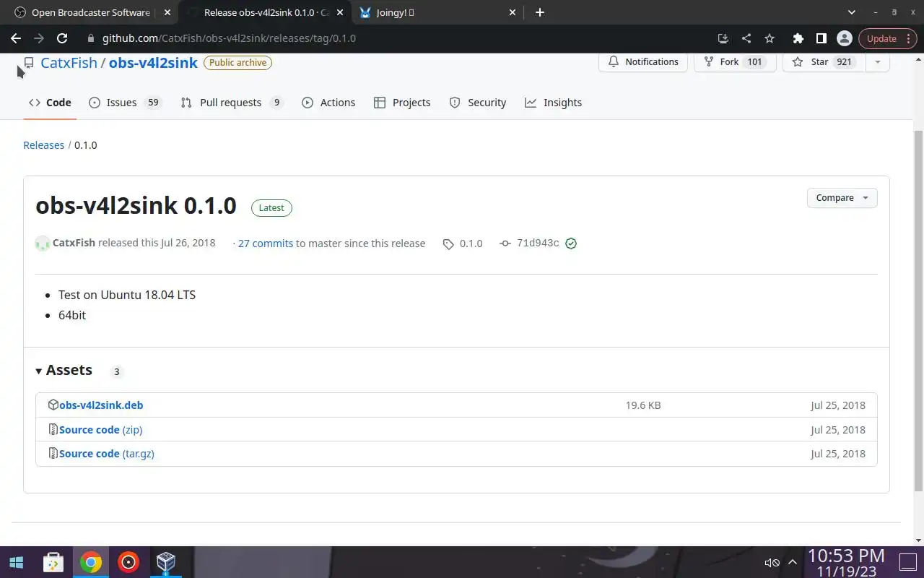Image resolution: width=924 pixels, height=578 pixels.
Task: Open the tab search chevron in the tab strip
Action: click(x=851, y=12)
